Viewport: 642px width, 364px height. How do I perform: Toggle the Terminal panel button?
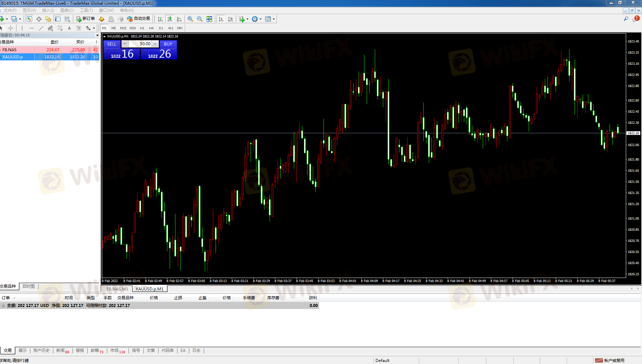58,19
